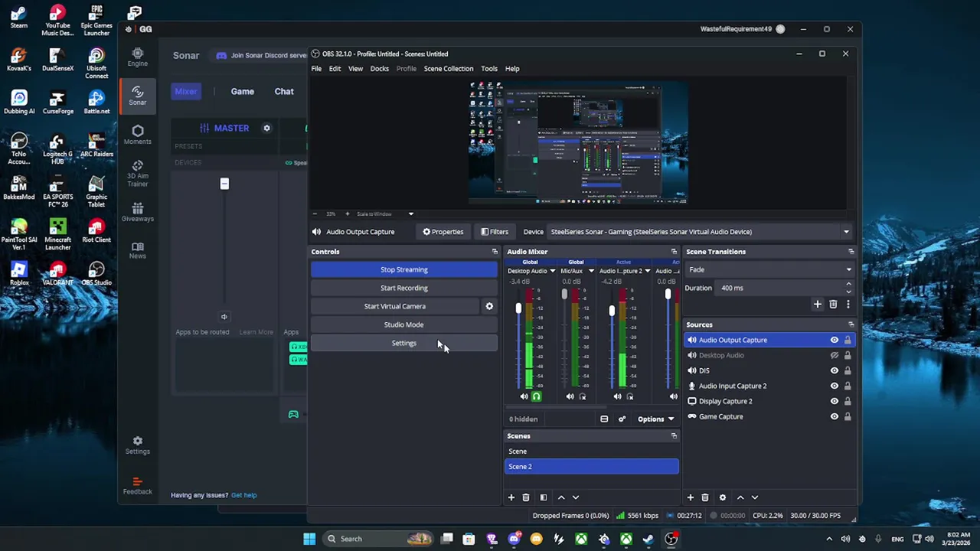Open Giveaways in the GG sidebar
Viewport: 980px width, 551px height.
[137, 212]
